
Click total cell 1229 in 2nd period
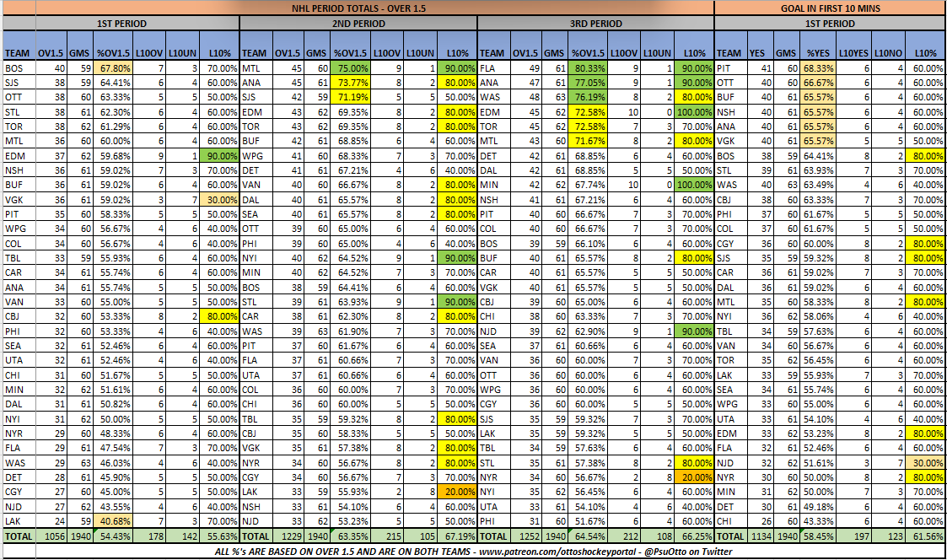288,536
